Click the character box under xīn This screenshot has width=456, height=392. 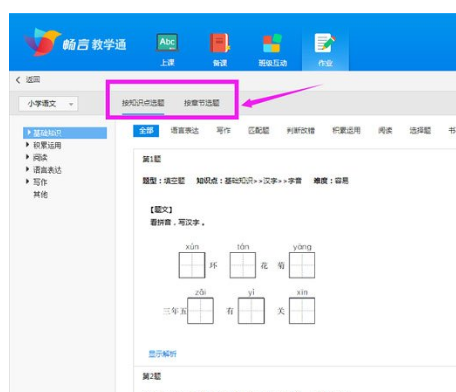pos(302,311)
